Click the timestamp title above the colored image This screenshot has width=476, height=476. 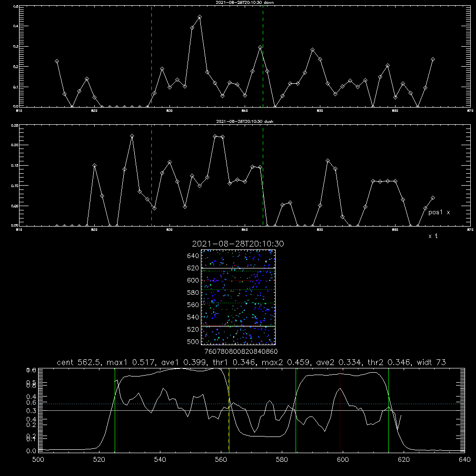(x=238, y=244)
